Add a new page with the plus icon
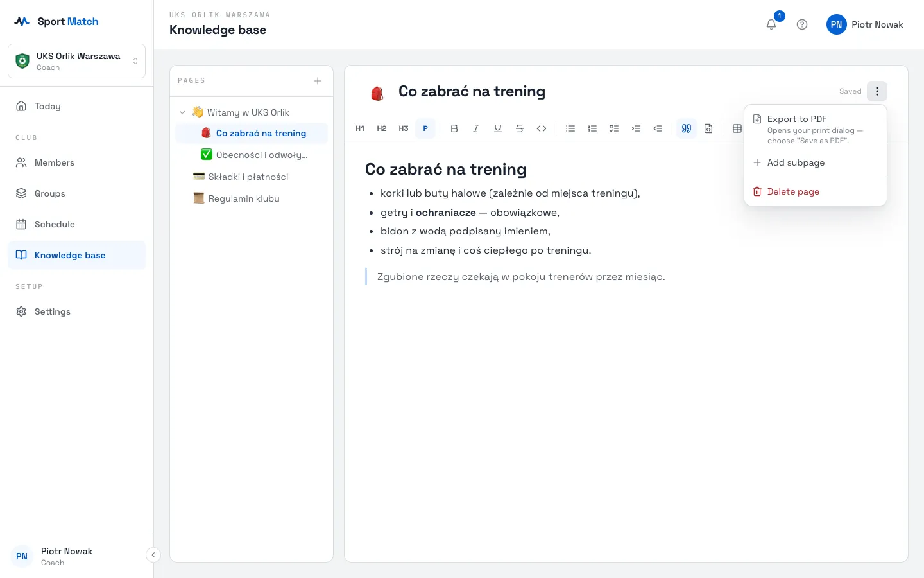 (x=318, y=81)
